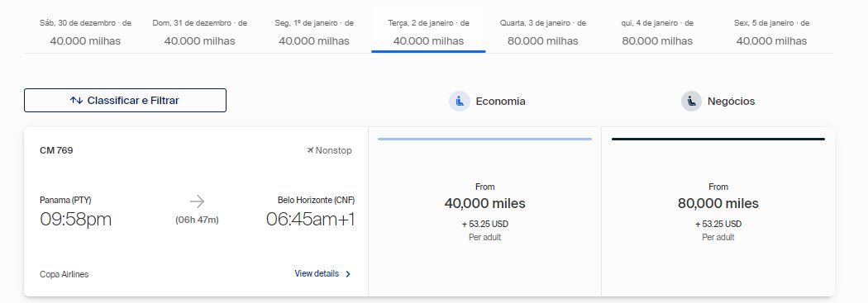Viewport: 868px width, 303px height.
Task: Switch to qui, 4 de janeiro tab
Action: [x=657, y=32]
